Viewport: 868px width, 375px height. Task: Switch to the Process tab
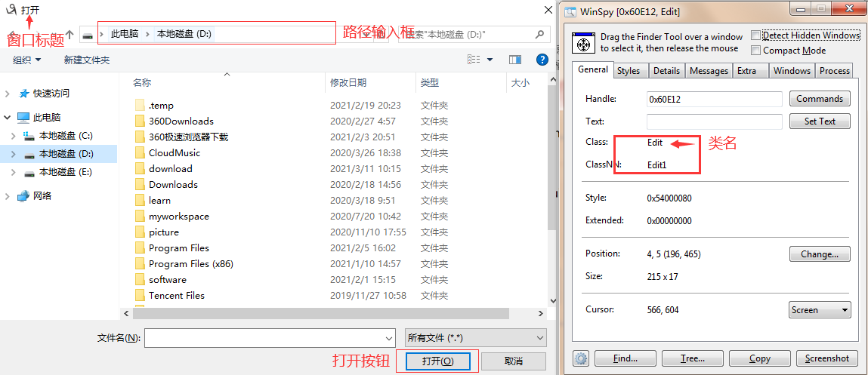[835, 71]
